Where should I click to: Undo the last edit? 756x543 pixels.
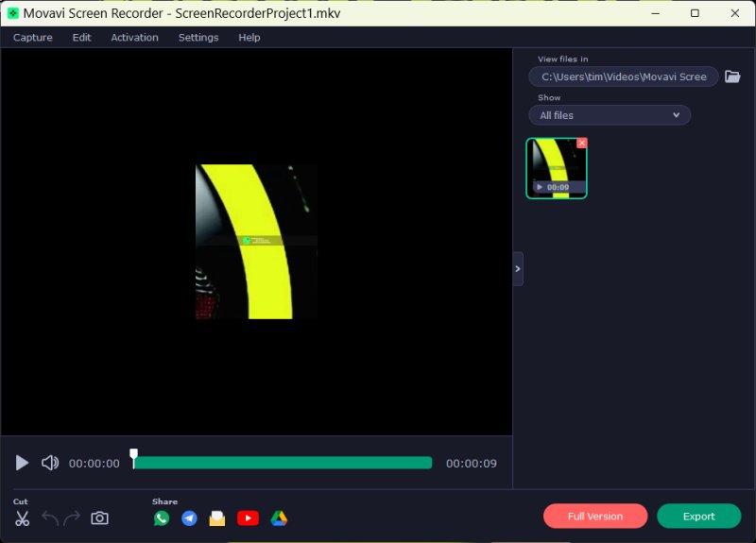click(x=50, y=518)
